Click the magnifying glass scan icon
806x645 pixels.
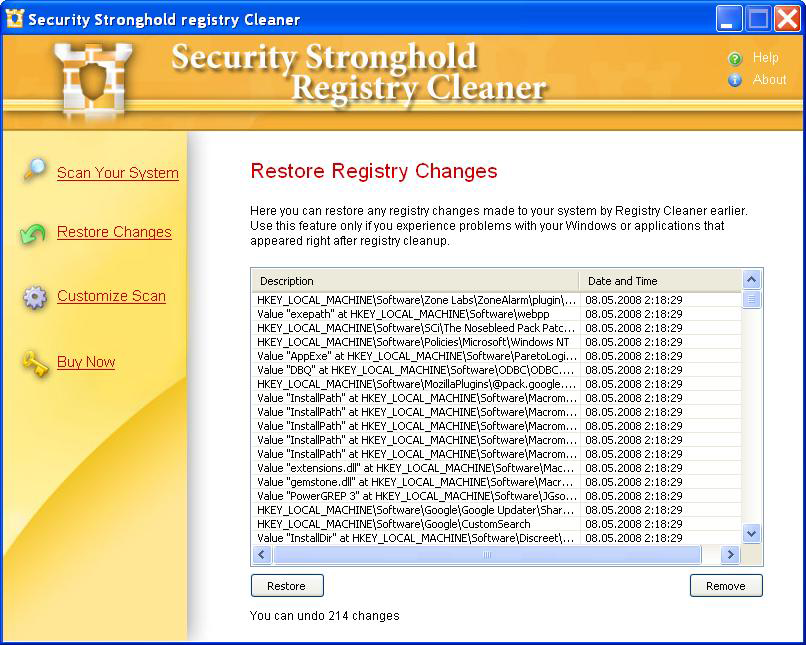click(35, 170)
